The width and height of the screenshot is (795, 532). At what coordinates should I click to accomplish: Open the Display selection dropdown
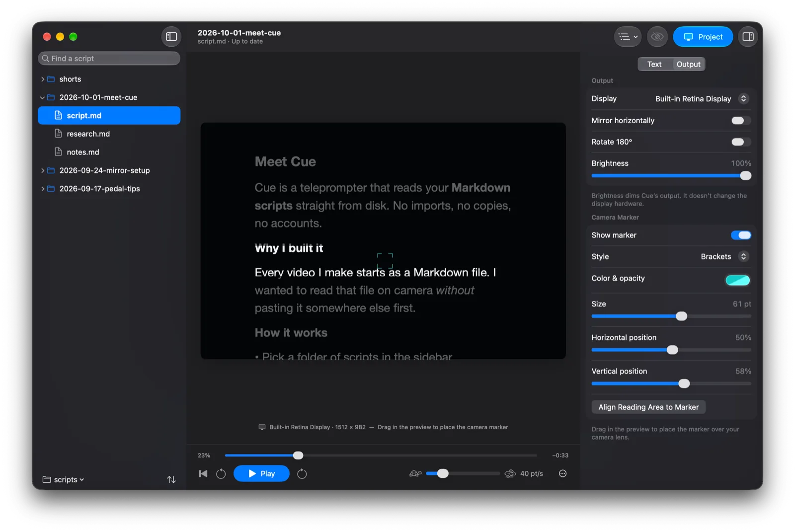[x=702, y=99]
